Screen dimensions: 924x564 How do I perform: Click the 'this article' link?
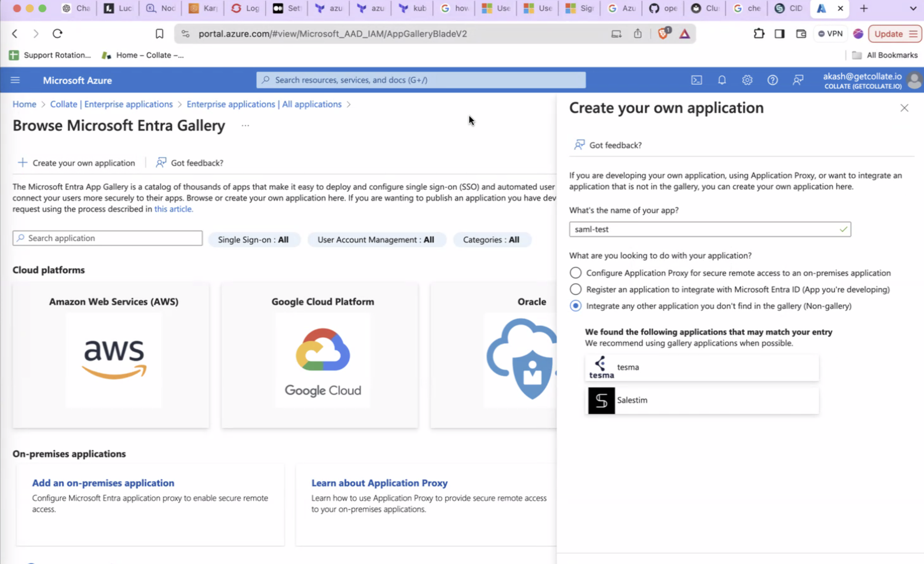click(x=173, y=209)
